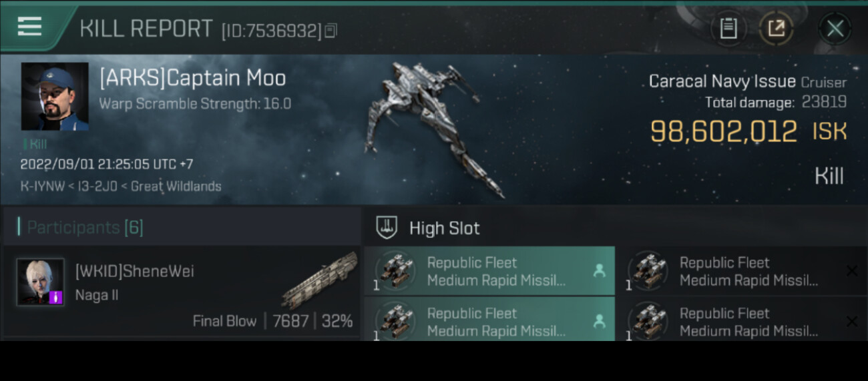This screenshot has height=381, width=868.
Task: Copy the kill report ID
Action: (331, 30)
